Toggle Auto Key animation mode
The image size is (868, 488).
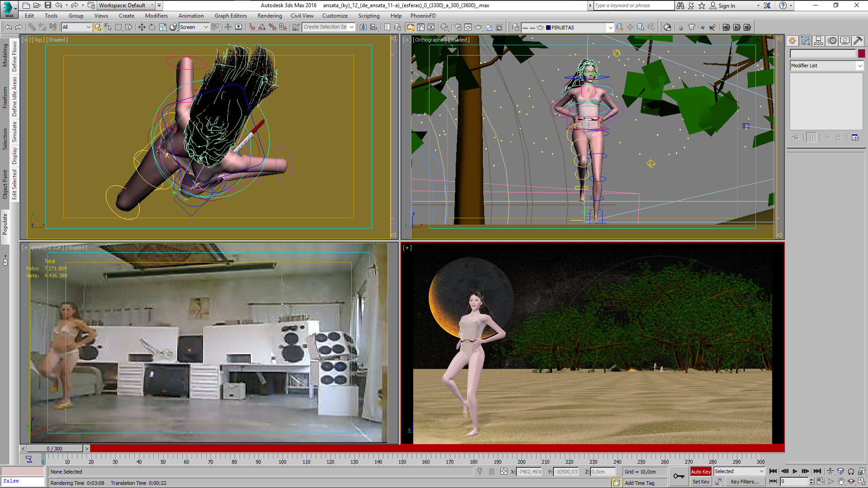(x=700, y=471)
